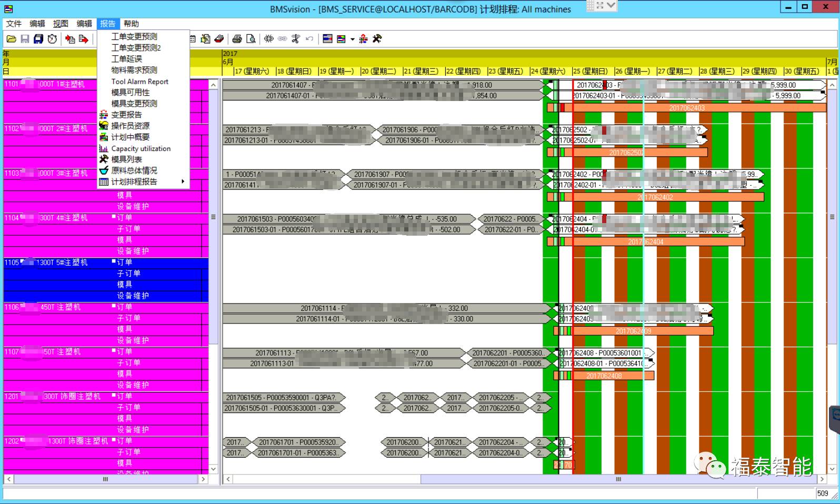
Task: Click the hammer and wrench tools icon
Action: click(377, 39)
